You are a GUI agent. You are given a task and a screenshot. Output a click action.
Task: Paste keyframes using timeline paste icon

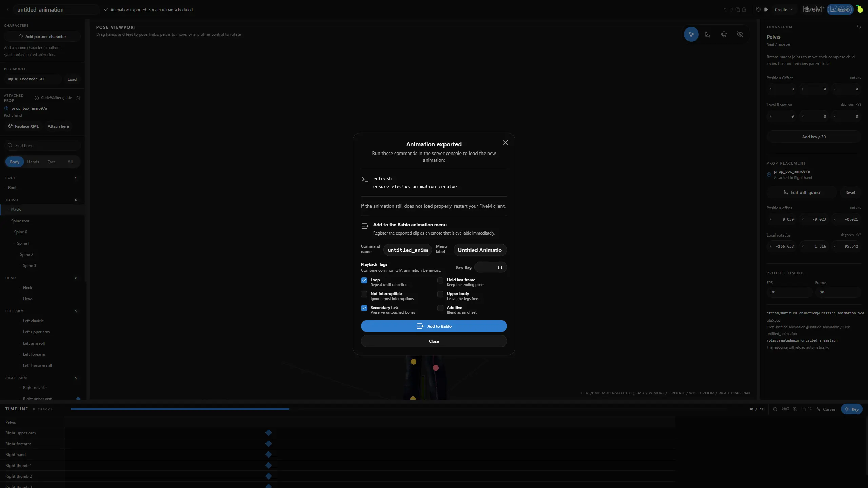pos(810,409)
